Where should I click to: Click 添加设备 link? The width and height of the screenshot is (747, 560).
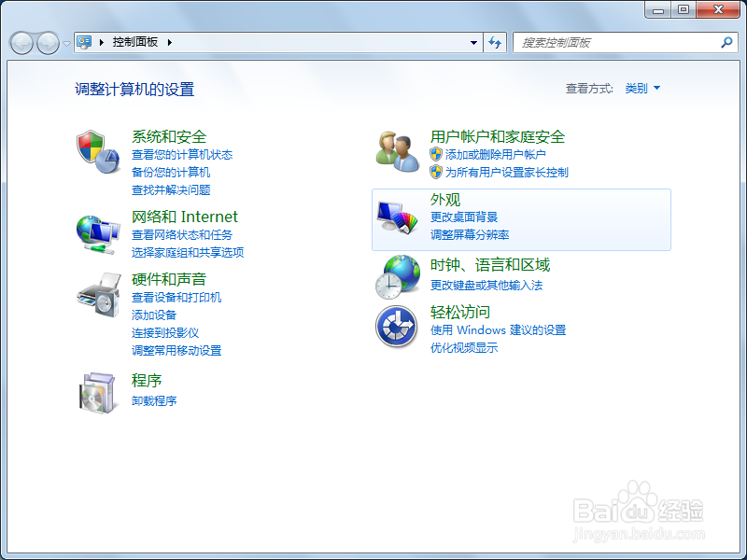pos(154,315)
